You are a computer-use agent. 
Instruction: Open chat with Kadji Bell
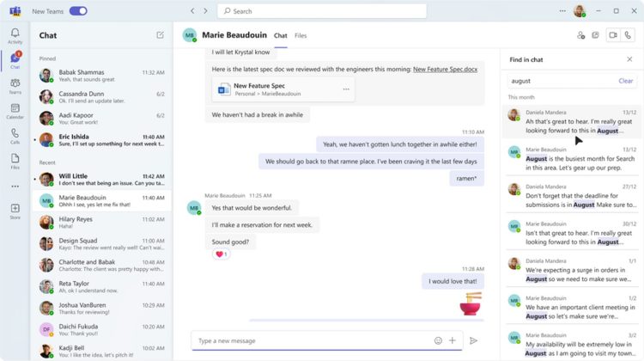coord(102,352)
